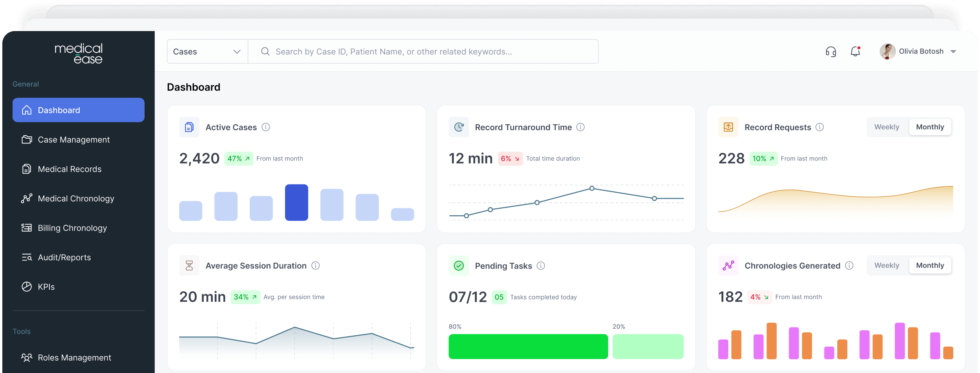Click Average Session Duration info icon
The width and height of the screenshot is (980, 373).
click(x=315, y=266)
